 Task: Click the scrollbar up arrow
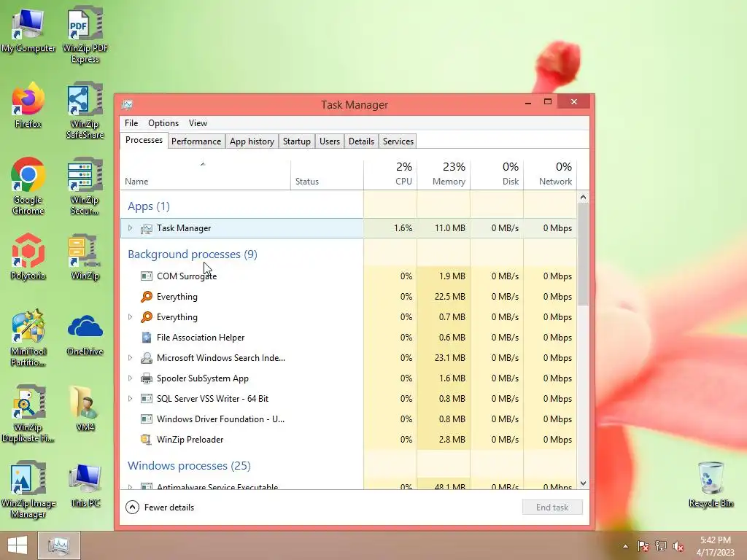583,197
